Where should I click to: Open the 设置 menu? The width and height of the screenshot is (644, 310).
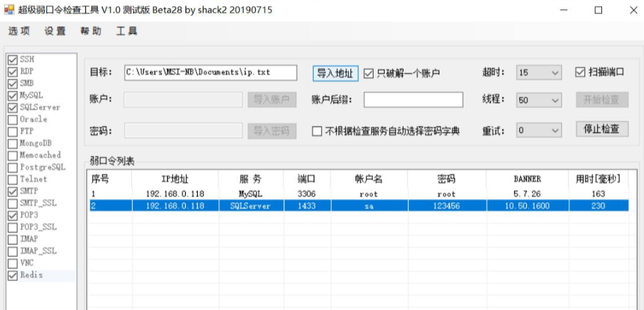pyautogui.click(x=55, y=31)
